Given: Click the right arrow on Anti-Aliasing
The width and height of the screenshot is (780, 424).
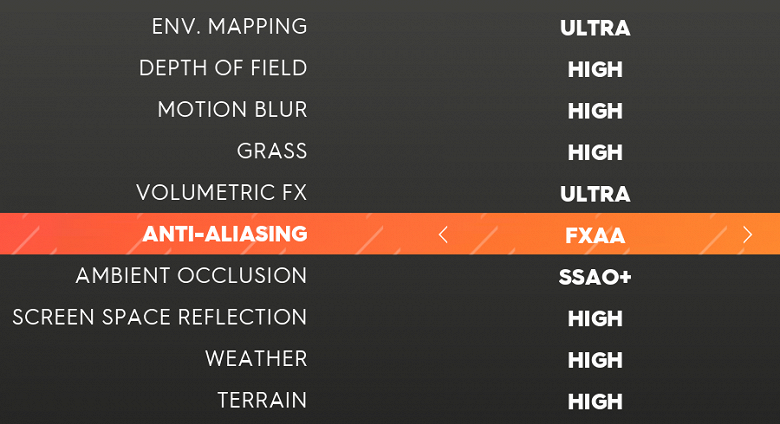Looking at the screenshot, I should click(747, 235).
